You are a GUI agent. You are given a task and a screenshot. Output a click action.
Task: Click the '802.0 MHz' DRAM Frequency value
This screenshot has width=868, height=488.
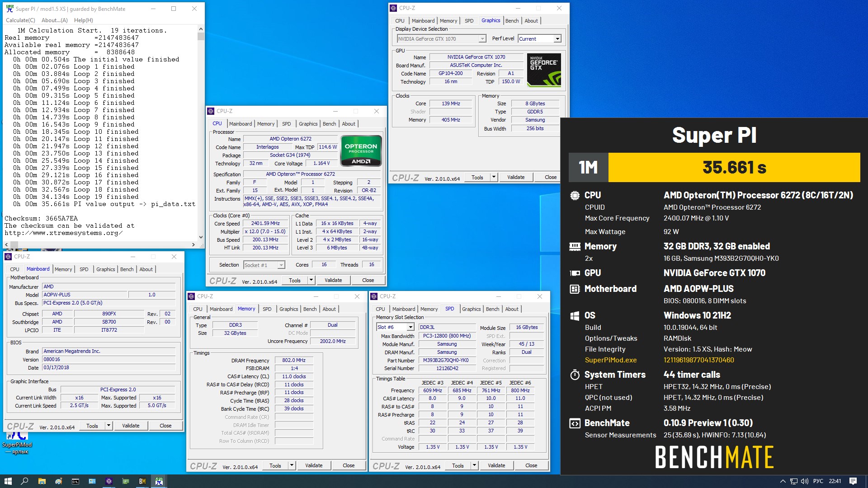tap(294, 360)
